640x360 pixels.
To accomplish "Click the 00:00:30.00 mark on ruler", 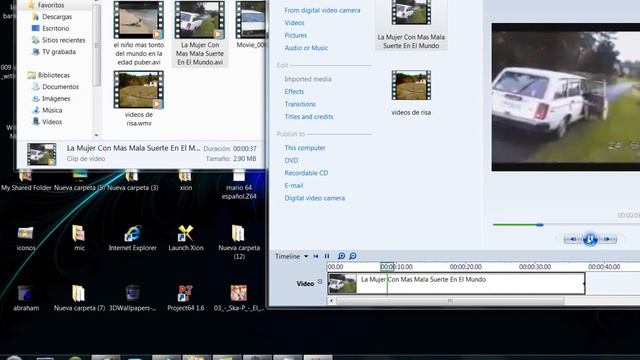I will pyautogui.click(x=535, y=267).
